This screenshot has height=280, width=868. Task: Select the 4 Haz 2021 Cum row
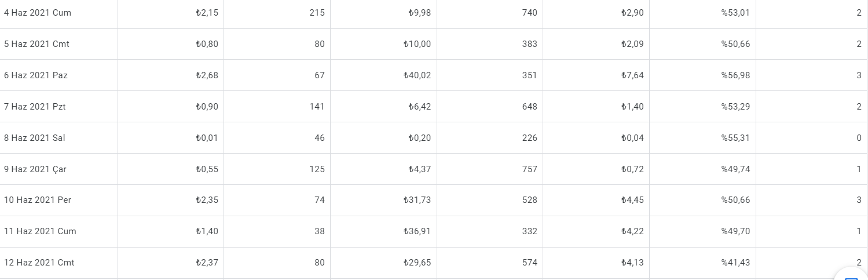(434, 14)
